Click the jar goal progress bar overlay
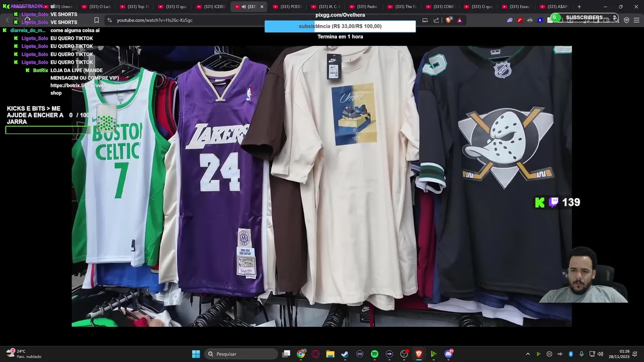Screen dimensions: 644x362 pyautogui.click(x=47, y=130)
